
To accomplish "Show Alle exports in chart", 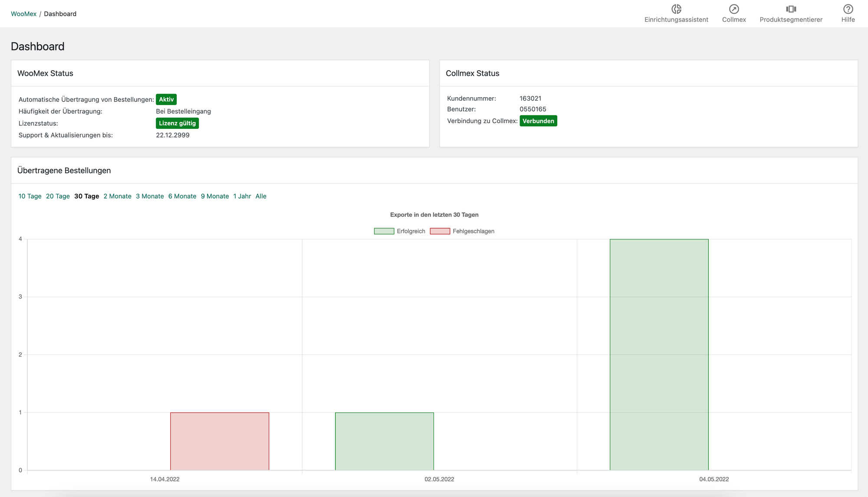I will coord(261,196).
